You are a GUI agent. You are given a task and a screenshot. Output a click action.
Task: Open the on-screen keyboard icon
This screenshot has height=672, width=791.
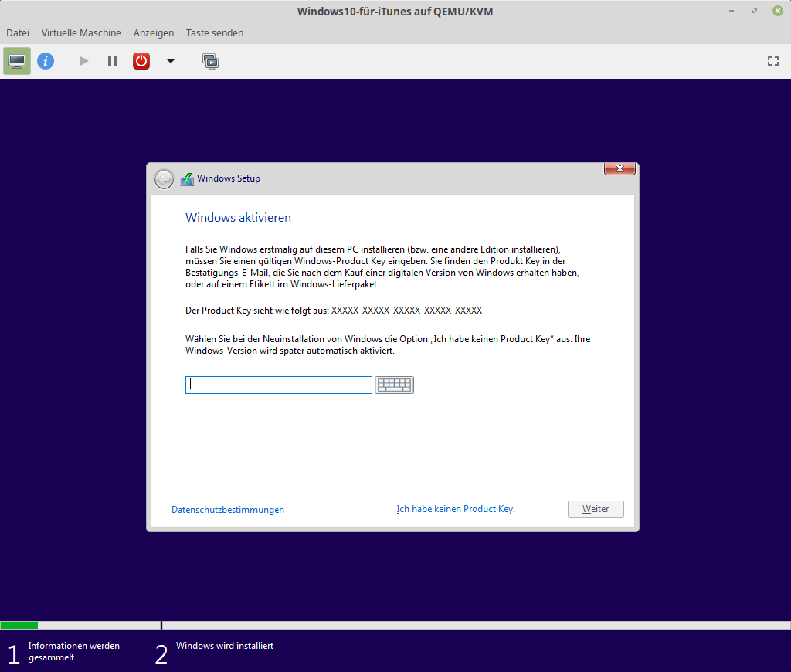[x=394, y=385]
